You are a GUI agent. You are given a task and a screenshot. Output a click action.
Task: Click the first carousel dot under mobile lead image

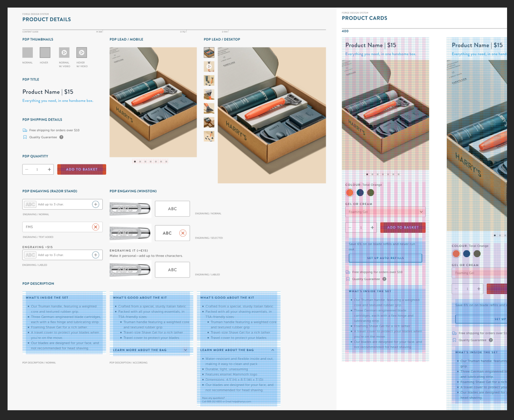pos(135,161)
